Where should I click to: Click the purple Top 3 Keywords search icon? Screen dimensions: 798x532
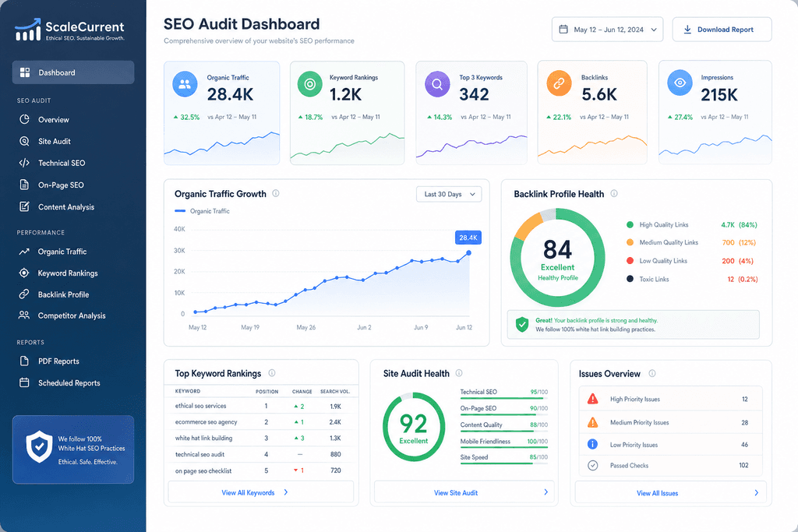coord(437,84)
